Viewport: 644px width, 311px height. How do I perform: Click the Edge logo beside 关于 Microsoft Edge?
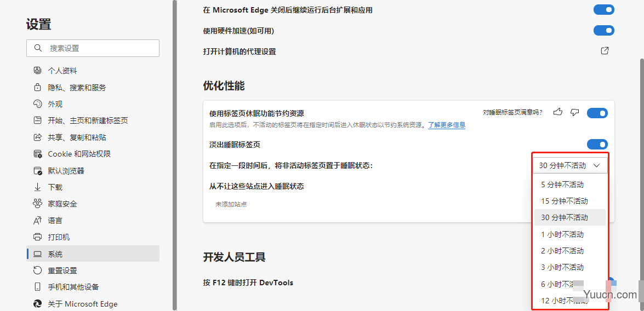[x=37, y=304]
